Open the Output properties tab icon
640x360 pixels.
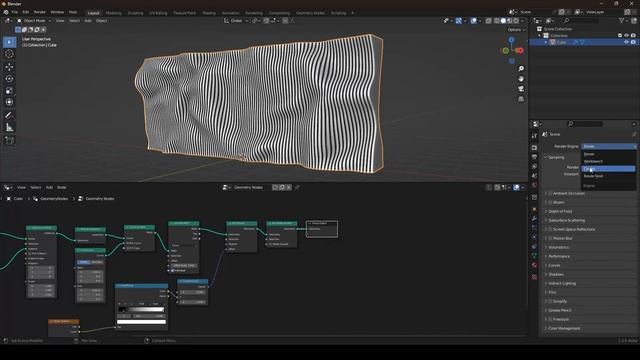point(534,157)
